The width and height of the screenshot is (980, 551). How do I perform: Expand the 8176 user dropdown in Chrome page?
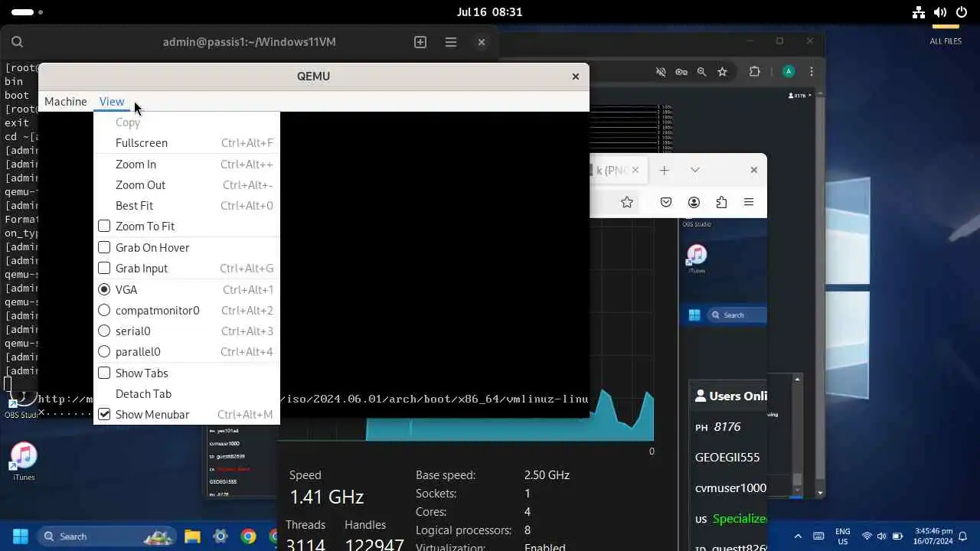799,96
